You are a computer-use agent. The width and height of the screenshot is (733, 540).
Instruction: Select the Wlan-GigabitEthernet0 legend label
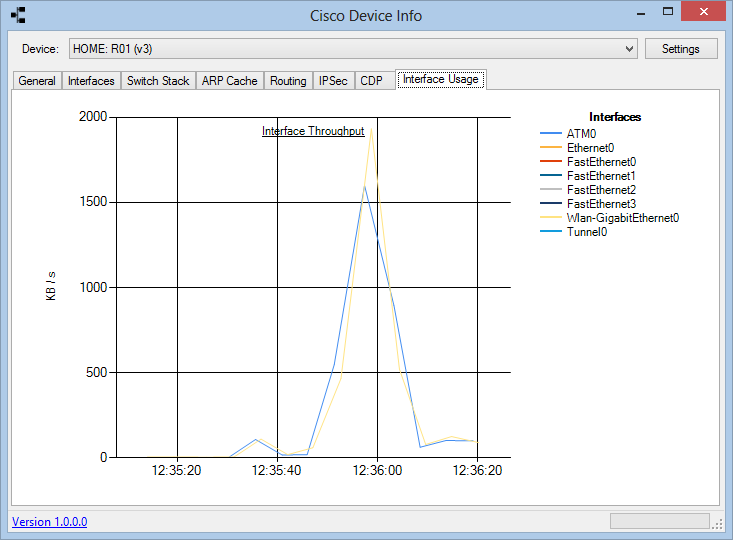click(623, 218)
